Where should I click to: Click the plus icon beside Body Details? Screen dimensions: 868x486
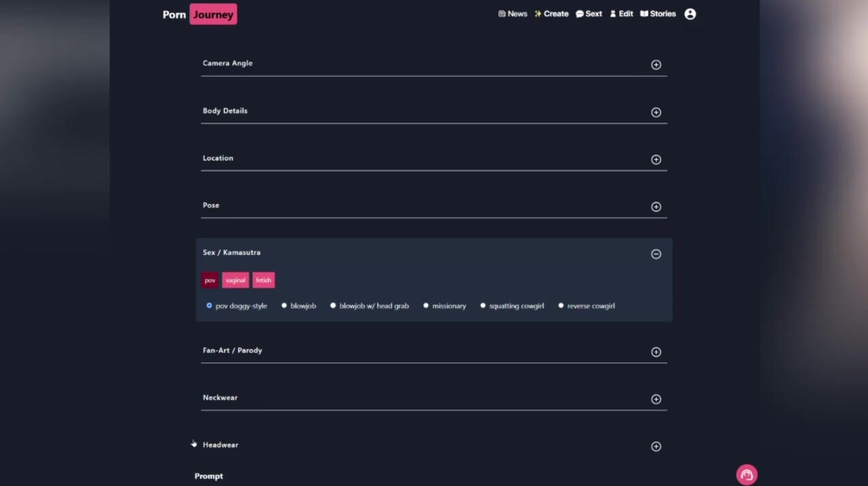pos(656,113)
